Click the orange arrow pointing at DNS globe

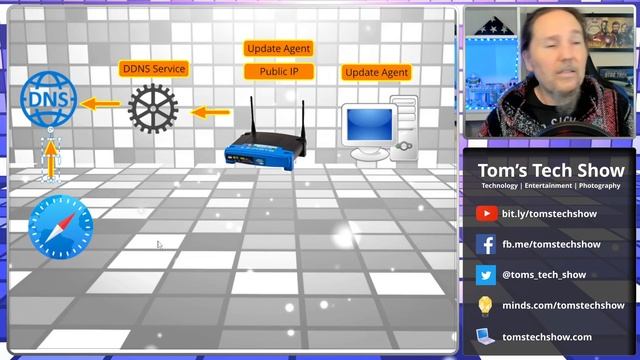coord(101,104)
